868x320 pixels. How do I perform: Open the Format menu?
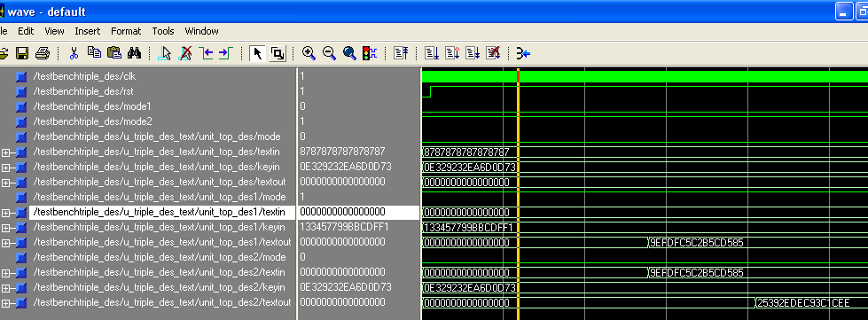(126, 31)
